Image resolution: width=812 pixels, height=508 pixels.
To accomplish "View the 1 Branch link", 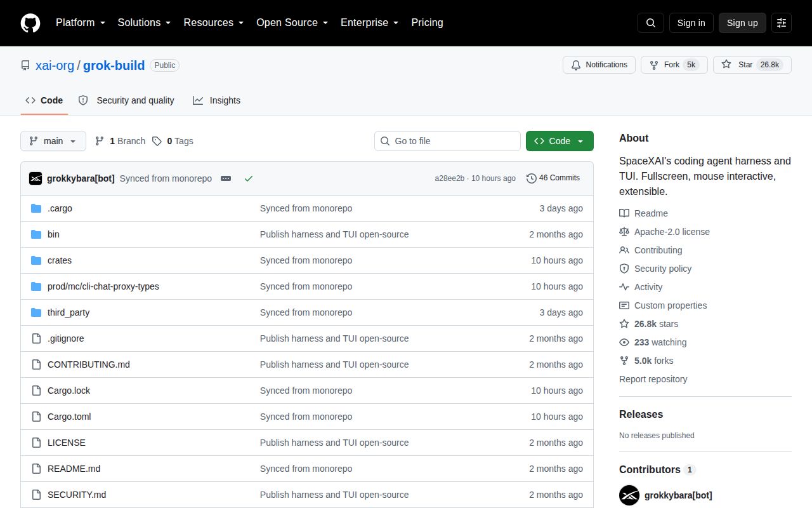I will [121, 141].
